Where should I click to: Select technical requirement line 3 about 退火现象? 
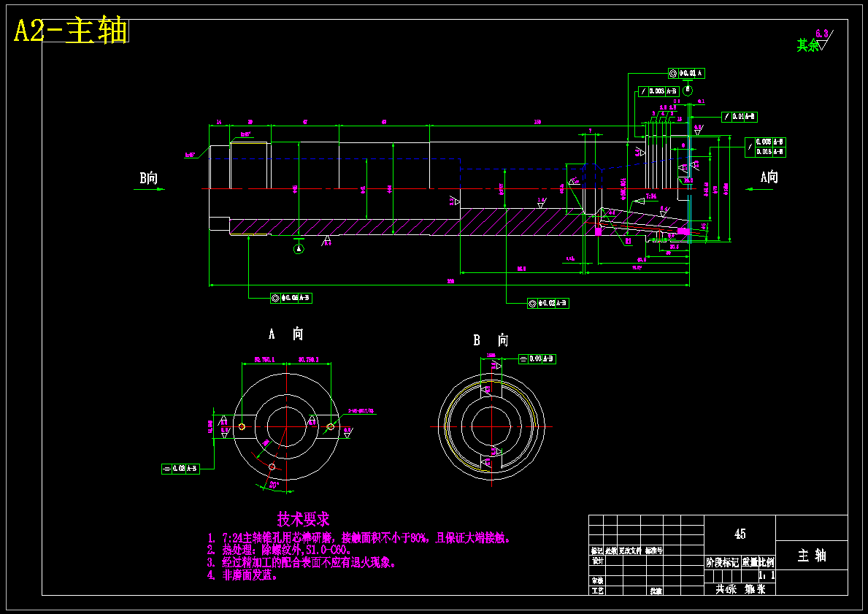(x=302, y=562)
